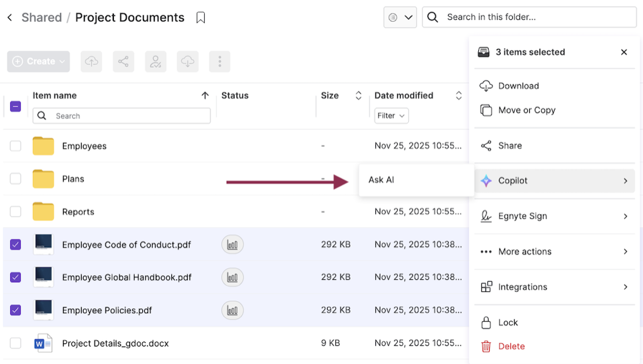The width and height of the screenshot is (643, 364).
Task: Sort by Date modified column arrows
Action: click(459, 96)
